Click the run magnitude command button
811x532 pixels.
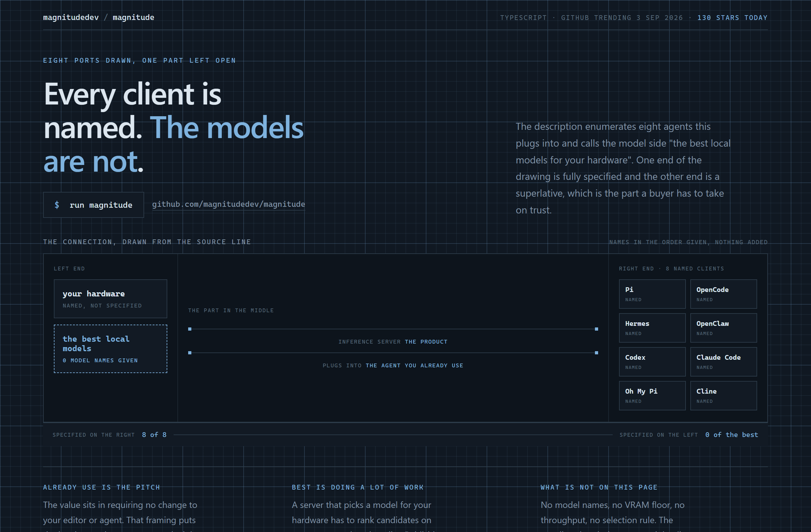93,205
